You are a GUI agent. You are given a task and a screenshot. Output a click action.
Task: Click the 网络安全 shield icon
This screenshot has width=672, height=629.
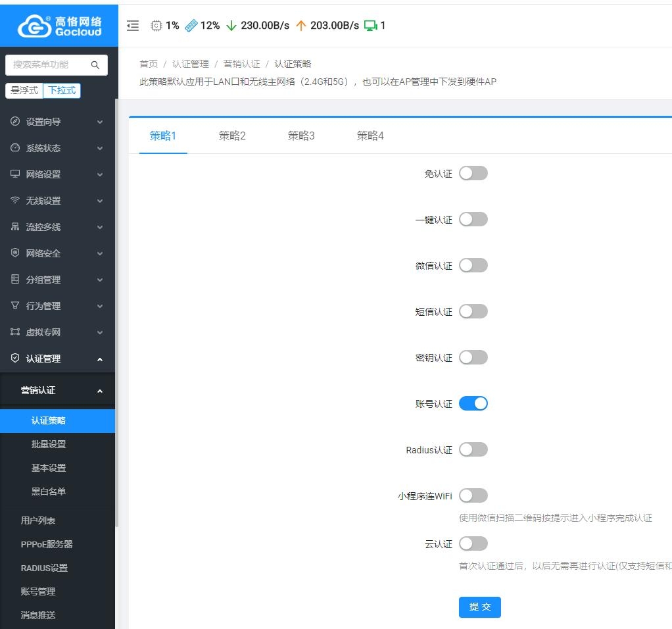point(15,253)
